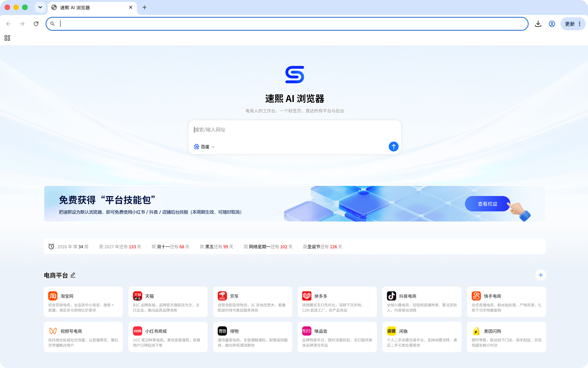Viewport: 588px width, 368px height.
Task: Open the apps grid icon
Action: 7,38
